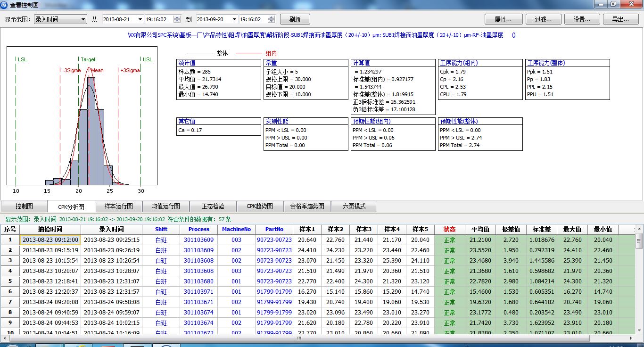Screen dimensions: 644x347
Task: Click the 样本5 column header
Action: (x=421, y=229)
